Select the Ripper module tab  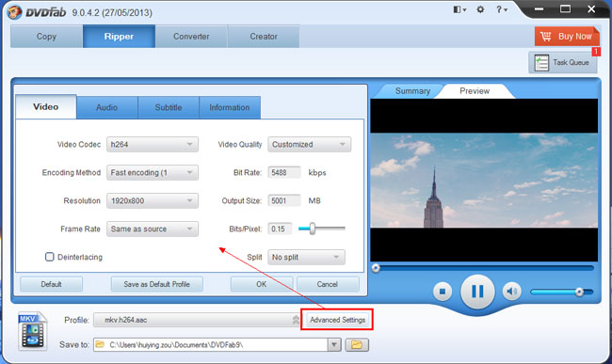click(x=119, y=37)
